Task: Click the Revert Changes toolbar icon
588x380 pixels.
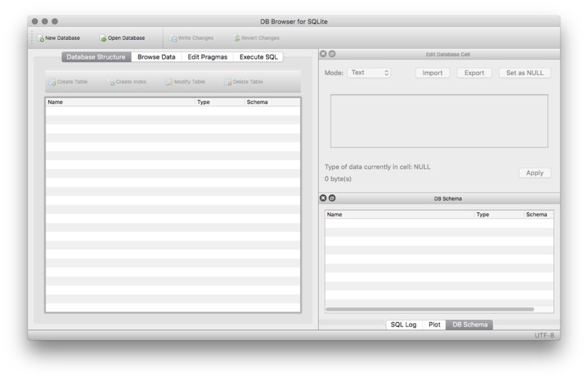Action: point(237,39)
